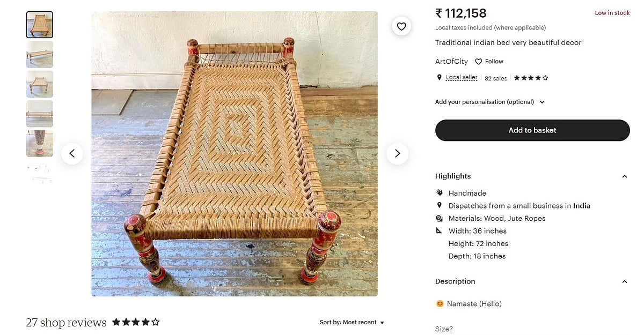Select the bed leg close-up thumbnail

(x=40, y=143)
